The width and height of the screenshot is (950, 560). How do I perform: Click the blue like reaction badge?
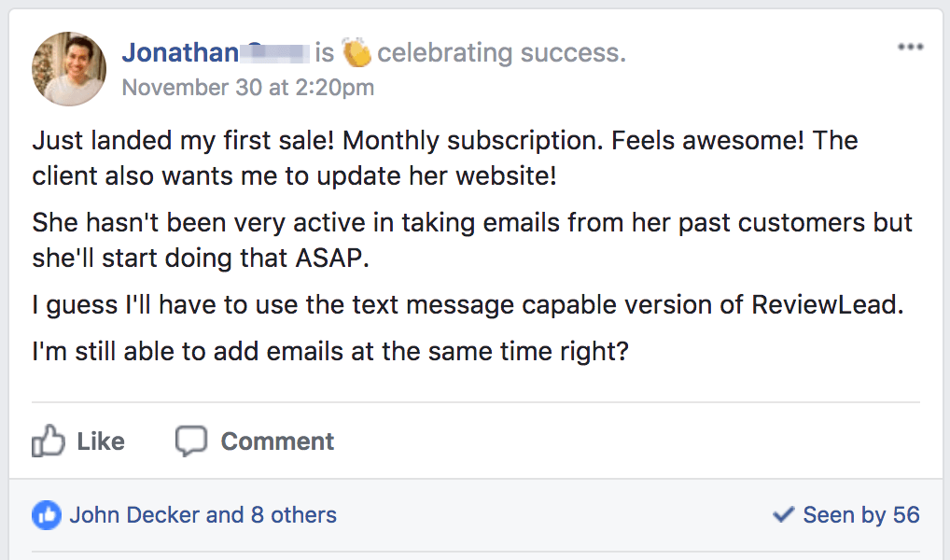[x=47, y=515]
